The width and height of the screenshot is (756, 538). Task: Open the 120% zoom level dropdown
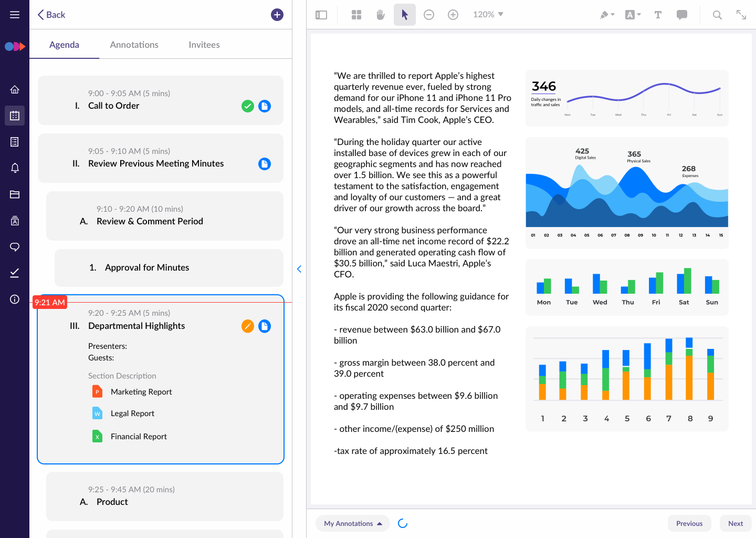tap(488, 15)
